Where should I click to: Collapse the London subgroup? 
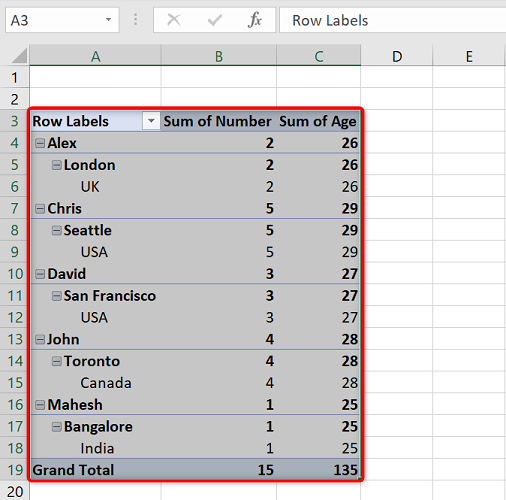(x=56, y=165)
